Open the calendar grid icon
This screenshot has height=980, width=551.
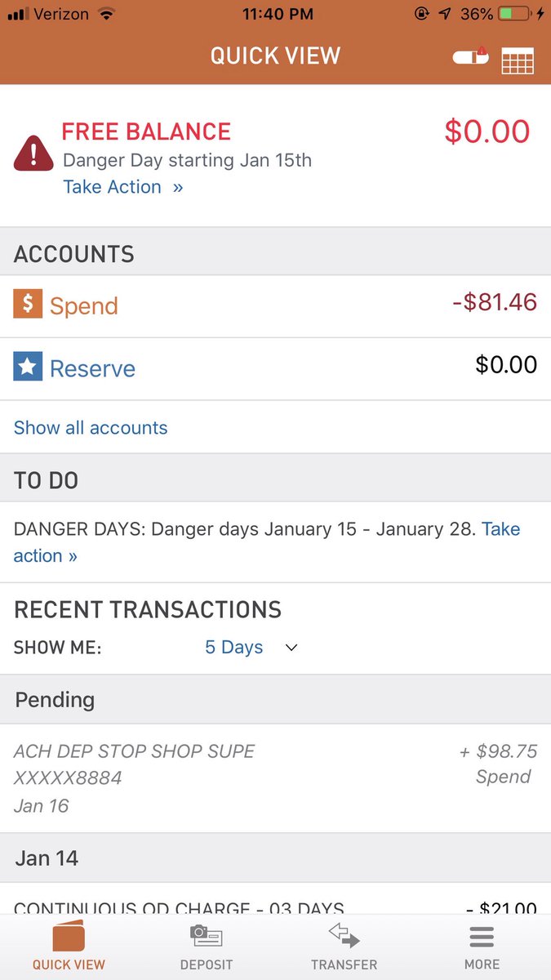pos(518,60)
